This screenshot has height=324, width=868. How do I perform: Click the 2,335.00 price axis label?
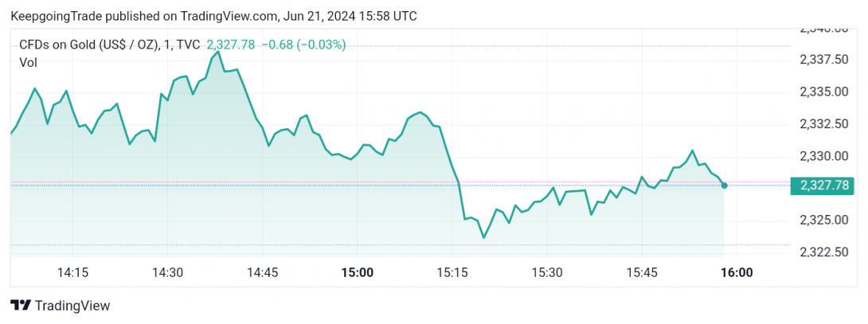823,92
